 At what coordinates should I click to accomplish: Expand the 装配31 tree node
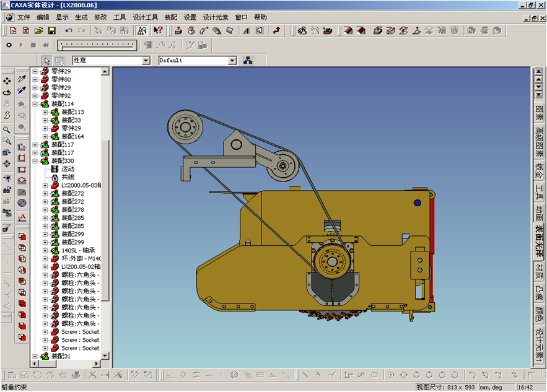click(35, 356)
